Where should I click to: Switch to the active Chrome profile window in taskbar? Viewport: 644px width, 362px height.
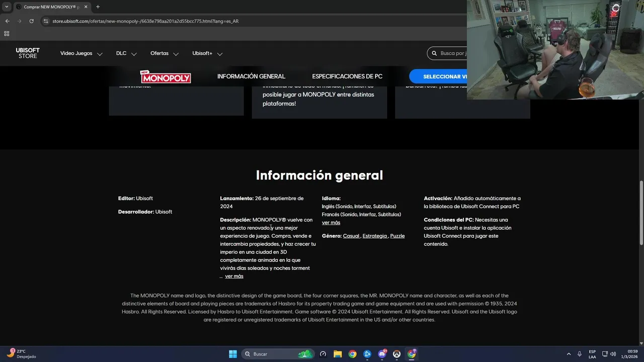412,354
